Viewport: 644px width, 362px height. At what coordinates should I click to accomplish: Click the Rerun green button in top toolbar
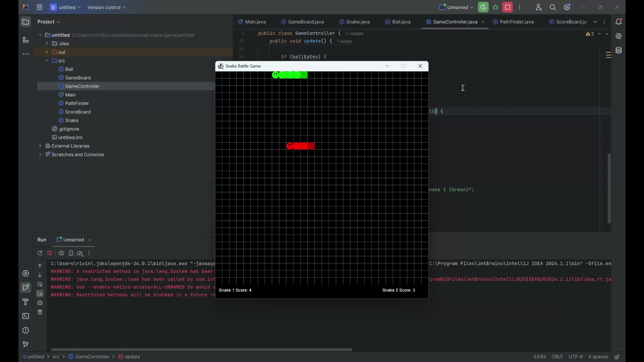pyautogui.click(x=483, y=7)
